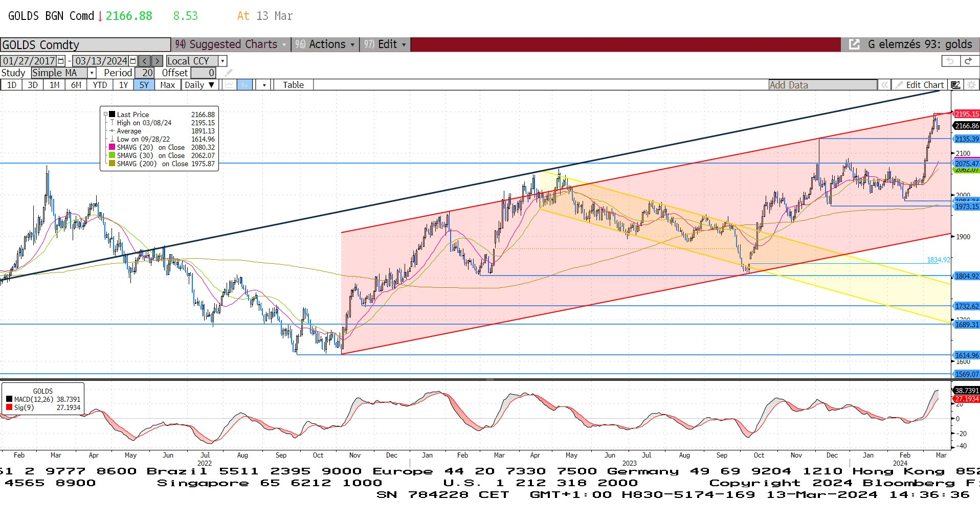Click the Edit Chart button

click(920, 85)
